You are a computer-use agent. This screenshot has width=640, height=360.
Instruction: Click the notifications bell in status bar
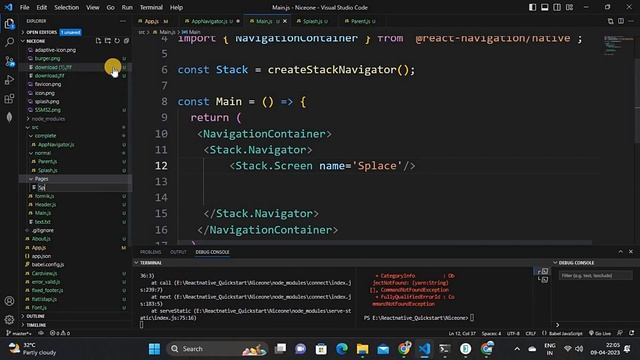pyautogui.click(x=631, y=333)
